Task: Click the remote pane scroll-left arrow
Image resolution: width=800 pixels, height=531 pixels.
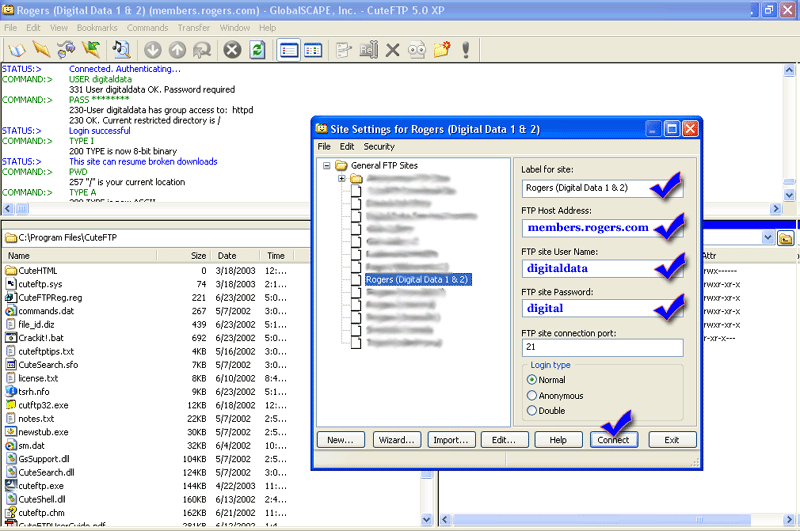Action: [445, 520]
